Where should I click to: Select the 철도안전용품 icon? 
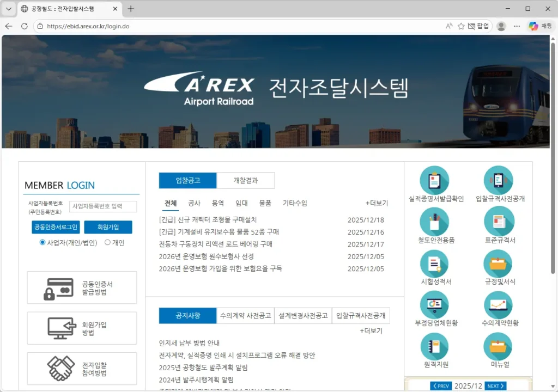434,221
